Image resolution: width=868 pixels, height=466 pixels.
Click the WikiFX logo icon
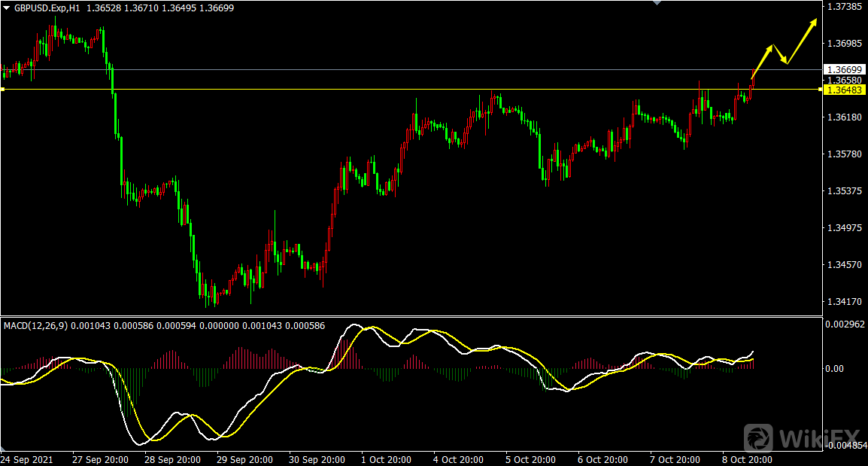tap(759, 438)
